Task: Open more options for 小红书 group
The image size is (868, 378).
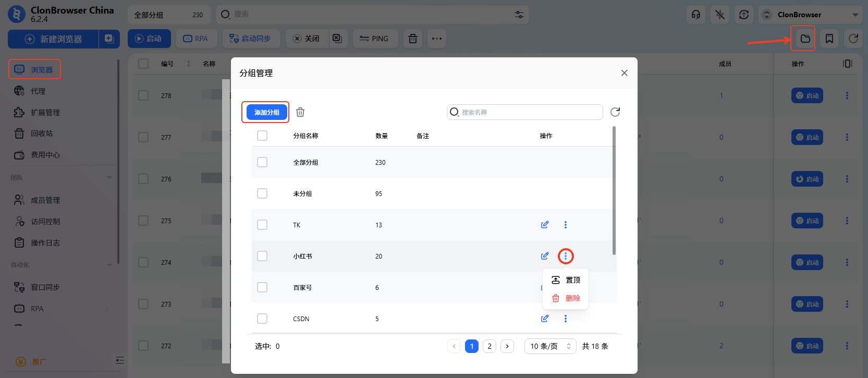Action: pos(566,256)
